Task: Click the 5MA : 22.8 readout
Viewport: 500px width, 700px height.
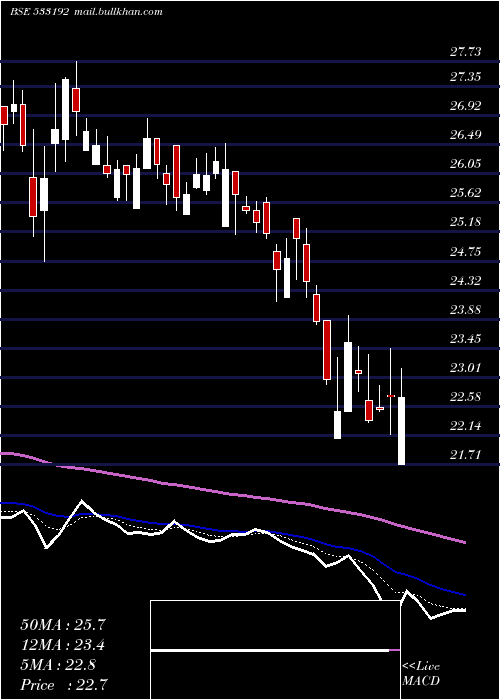Action: (x=58, y=665)
